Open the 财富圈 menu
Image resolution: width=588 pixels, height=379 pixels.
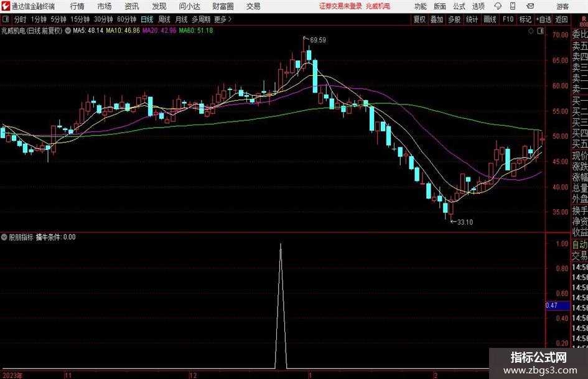(223, 6)
